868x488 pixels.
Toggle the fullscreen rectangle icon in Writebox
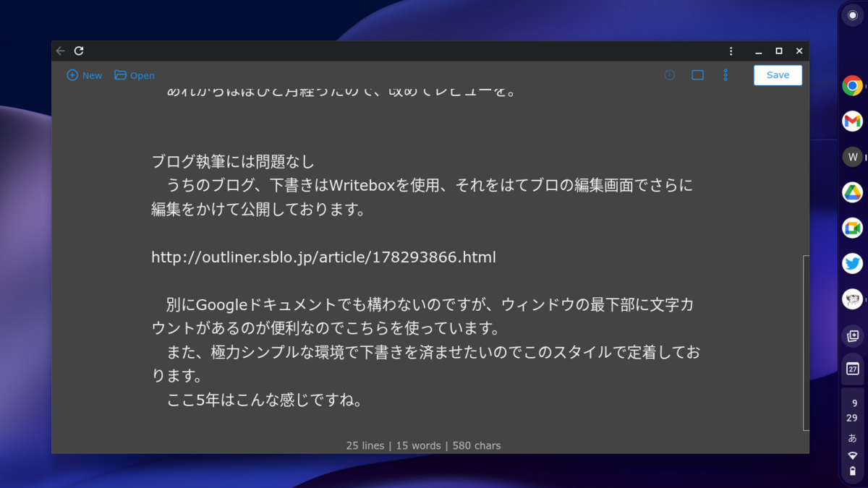[x=697, y=75]
